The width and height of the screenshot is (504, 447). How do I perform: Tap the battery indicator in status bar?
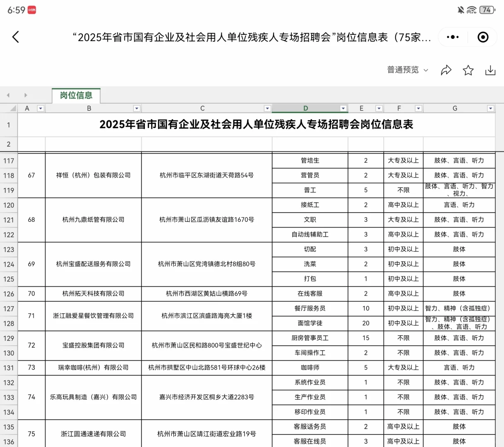(x=487, y=10)
